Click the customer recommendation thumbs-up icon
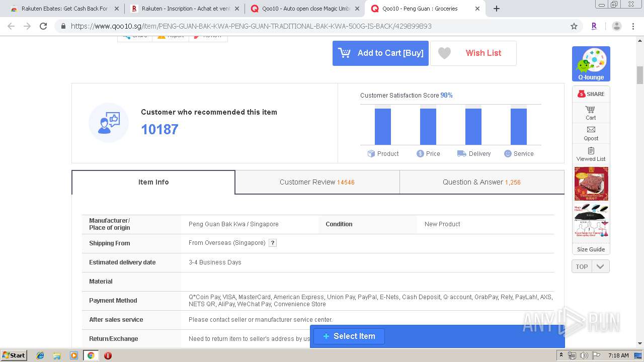Image resolution: width=644 pixels, height=362 pixels. point(109,122)
